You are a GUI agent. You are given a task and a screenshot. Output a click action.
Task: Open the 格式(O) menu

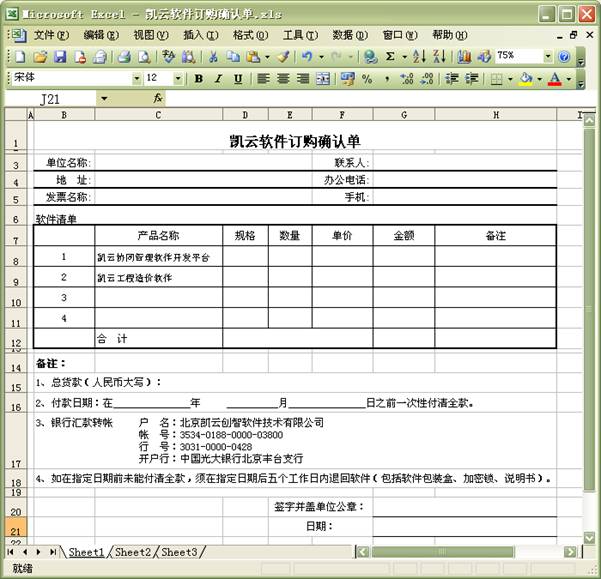(251, 35)
